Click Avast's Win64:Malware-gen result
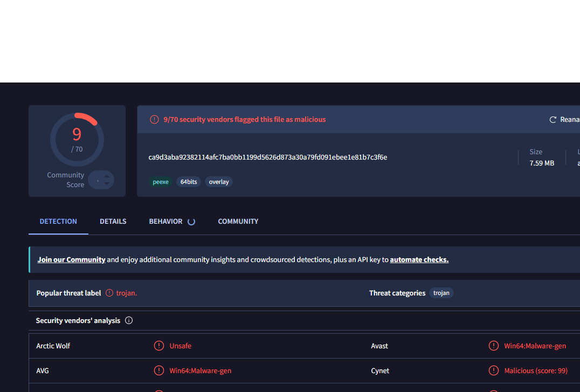Image resolution: width=580 pixels, height=392 pixels. coord(535,346)
